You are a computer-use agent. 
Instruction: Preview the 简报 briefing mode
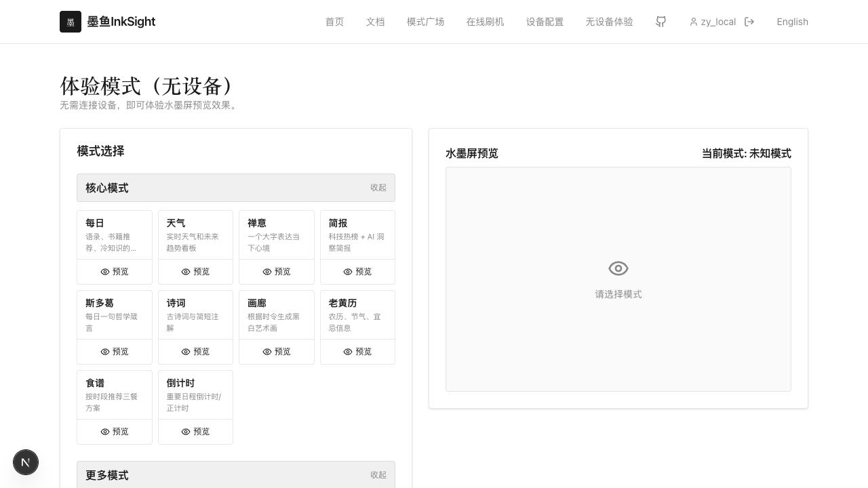pyautogui.click(x=357, y=272)
